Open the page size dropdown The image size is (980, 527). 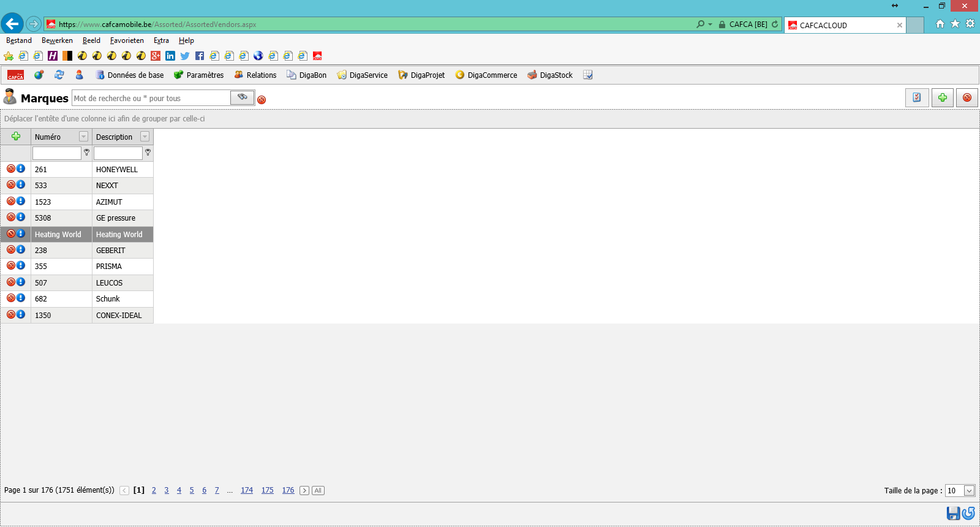969,490
